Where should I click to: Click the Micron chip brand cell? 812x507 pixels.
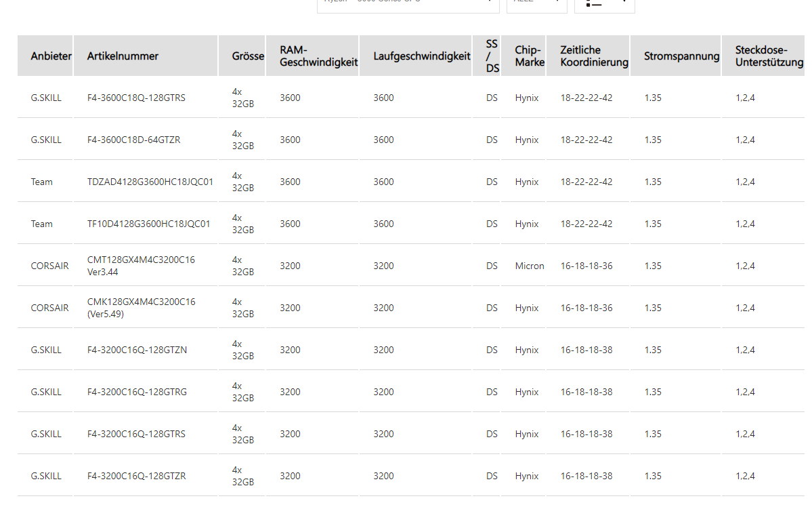pos(529,266)
